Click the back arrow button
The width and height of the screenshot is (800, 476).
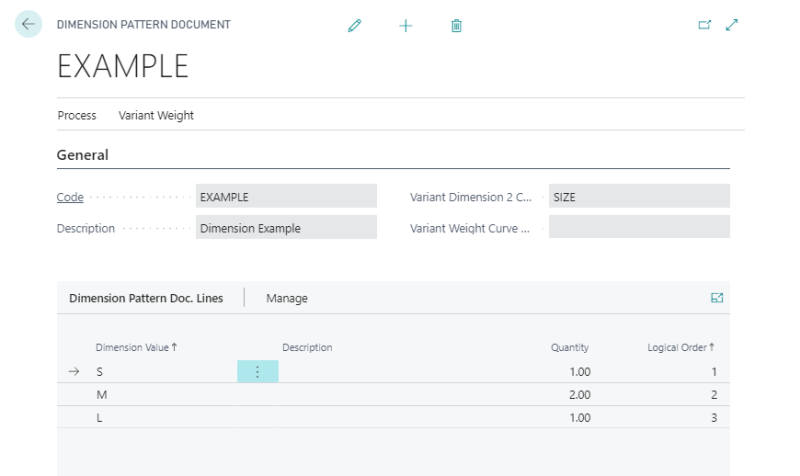[28, 25]
